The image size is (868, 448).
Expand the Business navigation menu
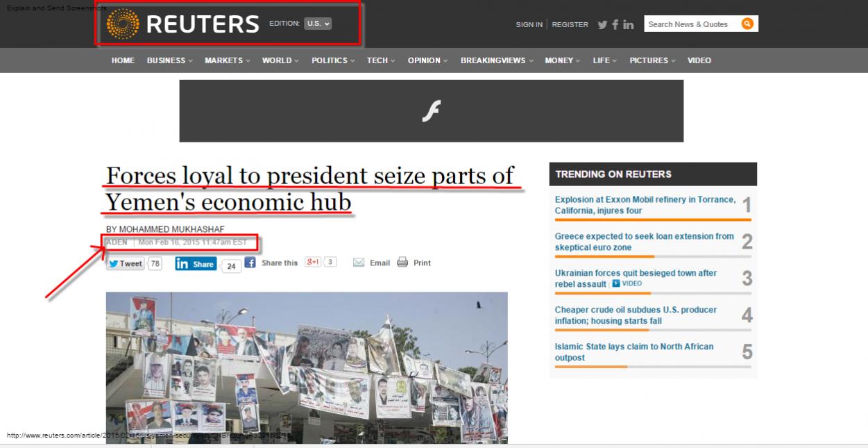point(170,60)
